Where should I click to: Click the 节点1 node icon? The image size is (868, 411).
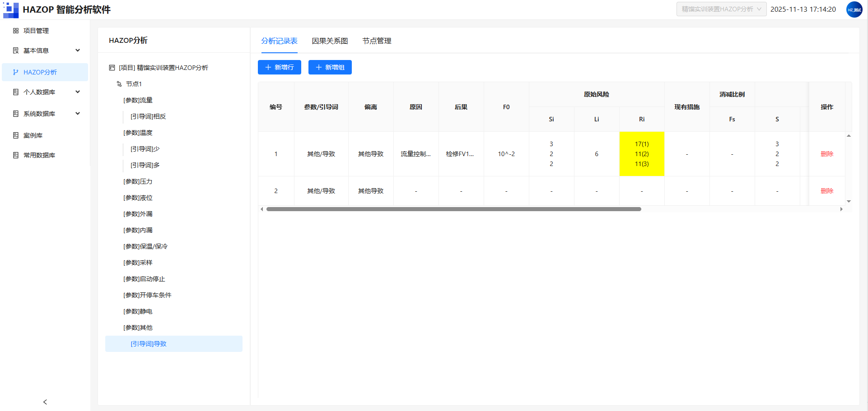point(119,84)
